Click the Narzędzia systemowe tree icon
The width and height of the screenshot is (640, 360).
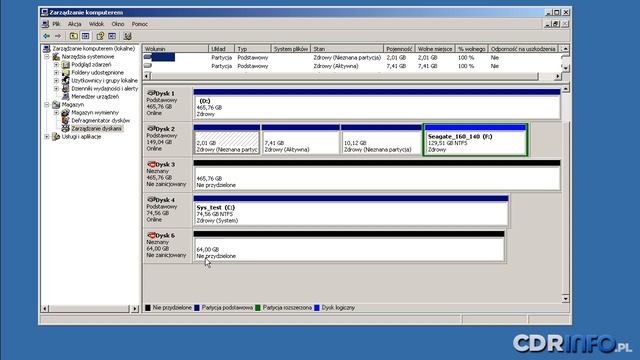[x=56, y=57]
